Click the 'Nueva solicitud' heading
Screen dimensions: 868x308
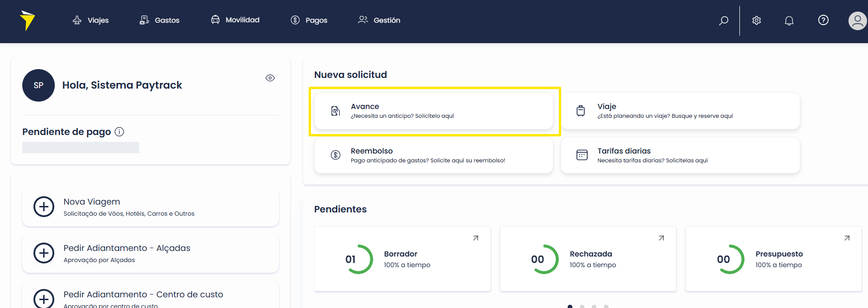350,75
